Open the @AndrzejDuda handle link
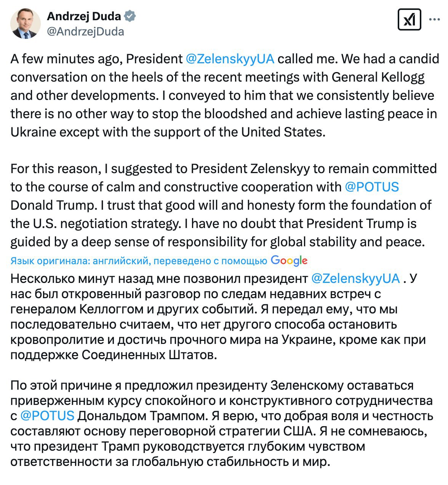This screenshot has width=448, height=485. 85,31
